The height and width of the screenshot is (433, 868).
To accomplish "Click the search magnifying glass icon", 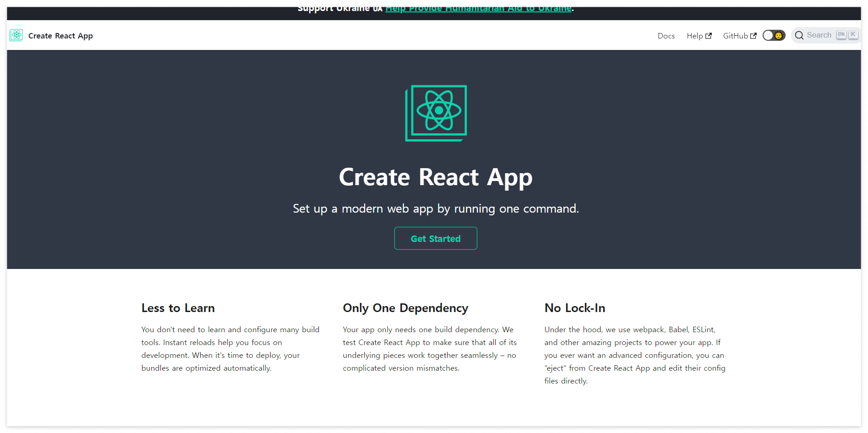I will pos(799,35).
